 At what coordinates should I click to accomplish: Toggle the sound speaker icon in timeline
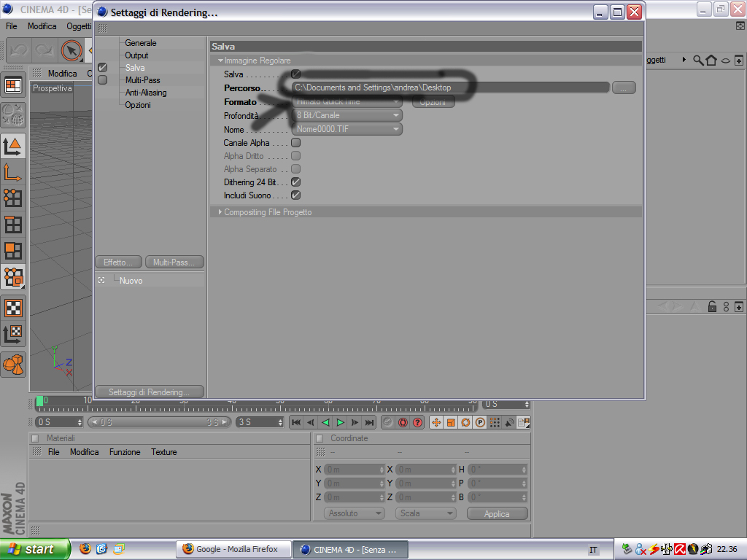(509, 422)
